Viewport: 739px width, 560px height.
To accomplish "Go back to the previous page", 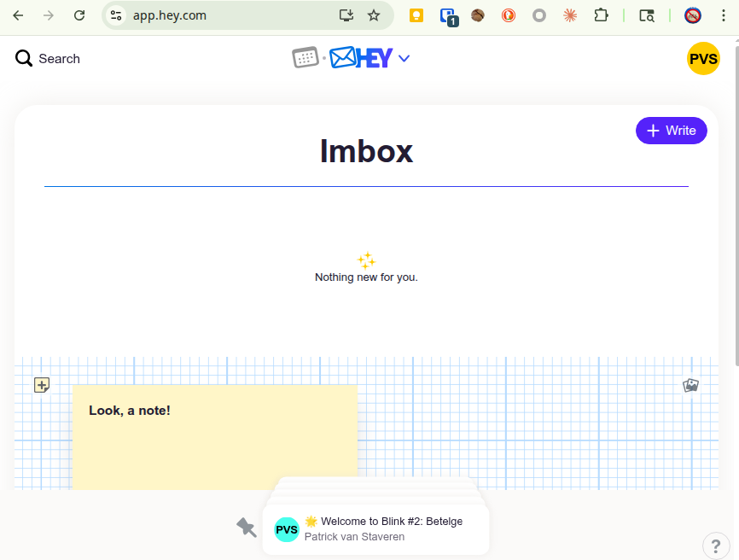I will tap(18, 15).
